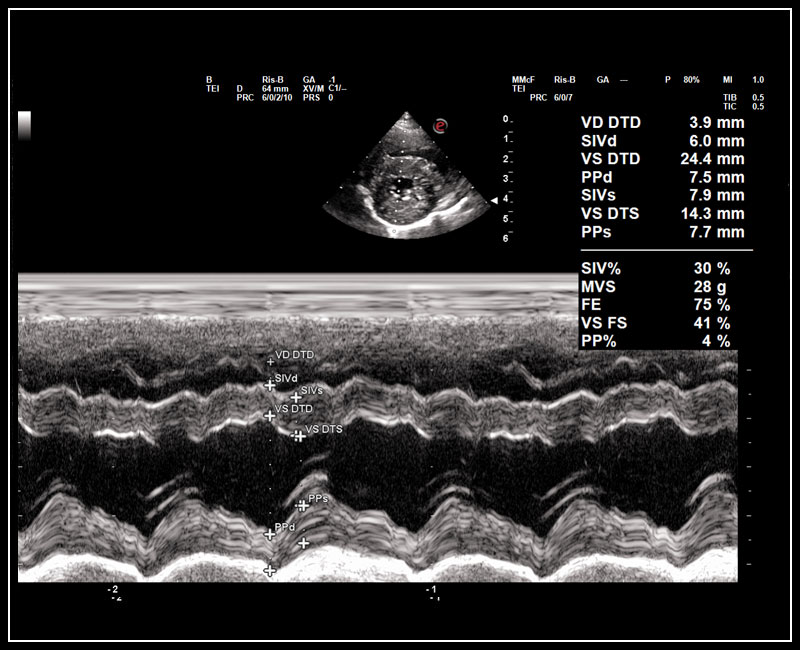Select the PPs caliper cross marker
The height and width of the screenshot is (650, 800).
[x=303, y=507]
